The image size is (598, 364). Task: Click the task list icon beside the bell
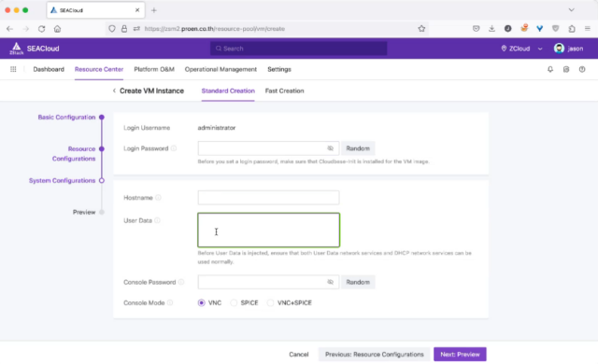coord(566,69)
